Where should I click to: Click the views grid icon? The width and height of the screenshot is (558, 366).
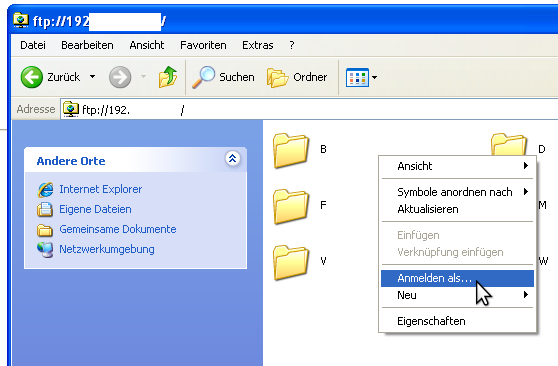357,77
